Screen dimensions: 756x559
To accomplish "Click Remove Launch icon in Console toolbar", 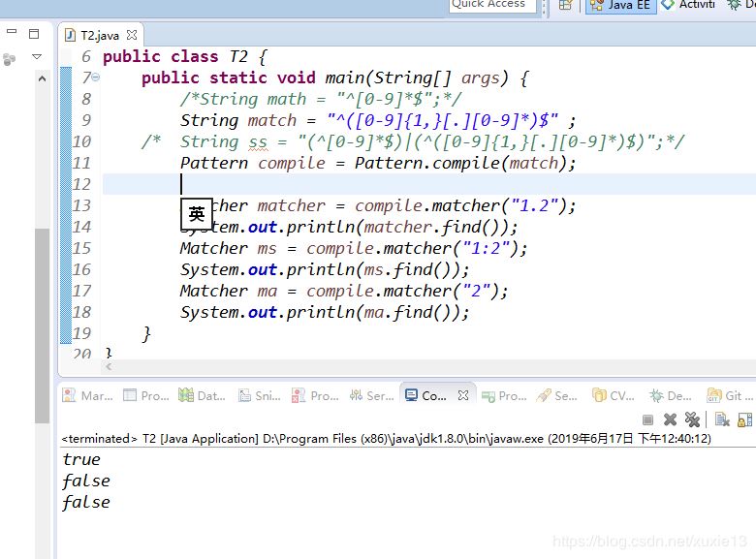I will 670,419.
